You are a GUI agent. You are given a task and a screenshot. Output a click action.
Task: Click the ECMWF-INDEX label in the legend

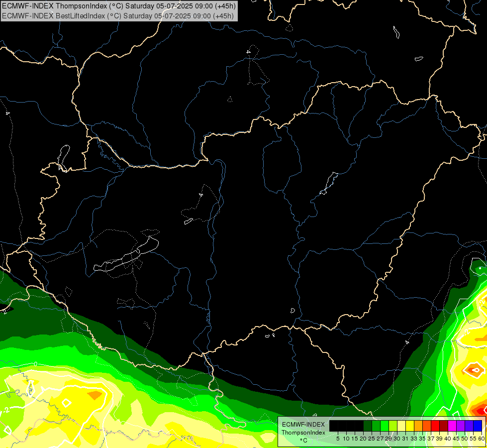(x=303, y=425)
